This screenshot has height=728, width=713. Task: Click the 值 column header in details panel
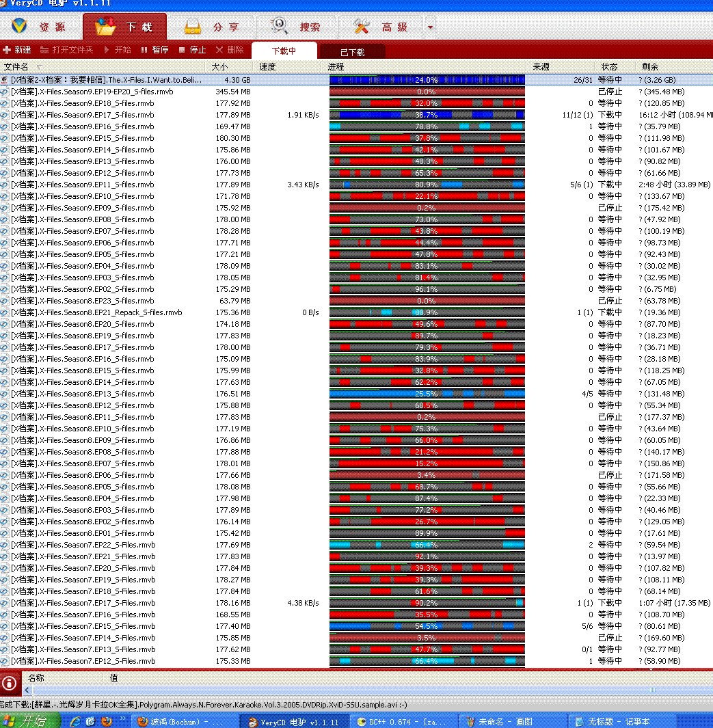click(x=113, y=678)
